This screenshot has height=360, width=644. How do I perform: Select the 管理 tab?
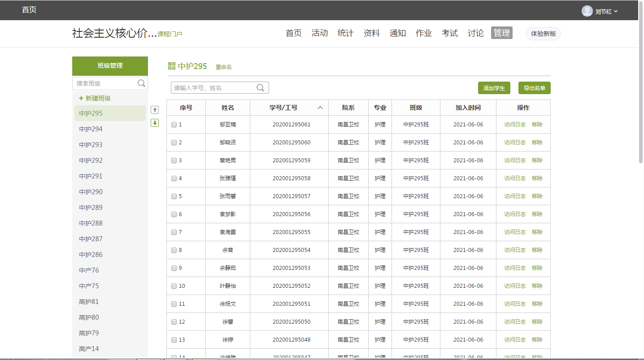(x=502, y=33)
